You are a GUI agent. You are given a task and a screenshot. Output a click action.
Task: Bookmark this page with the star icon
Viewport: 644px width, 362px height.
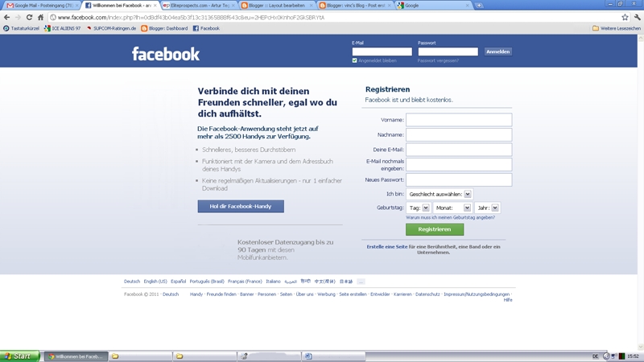pos(625,17)
